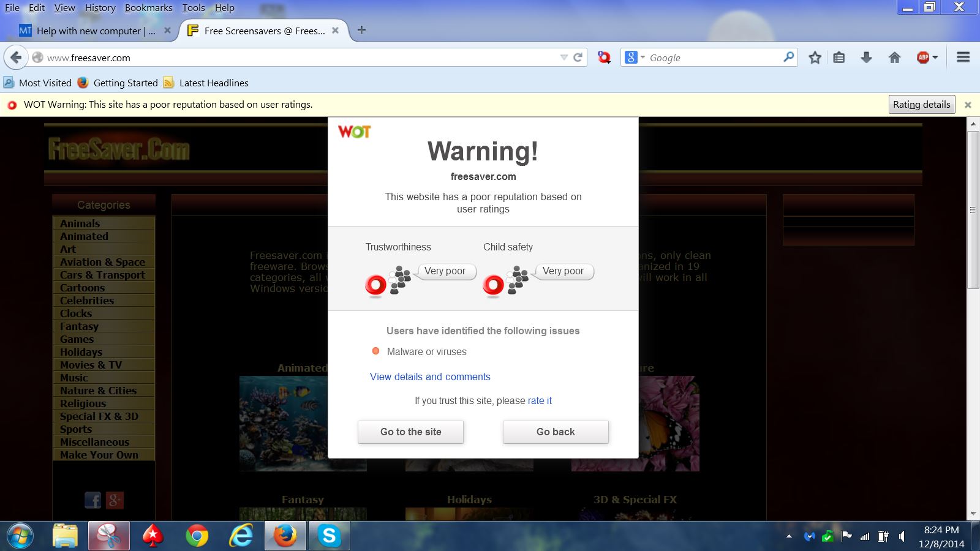This screenshot has height=551, width=980.
Task: Show hidden system tray icons
Action: (789, 537)
